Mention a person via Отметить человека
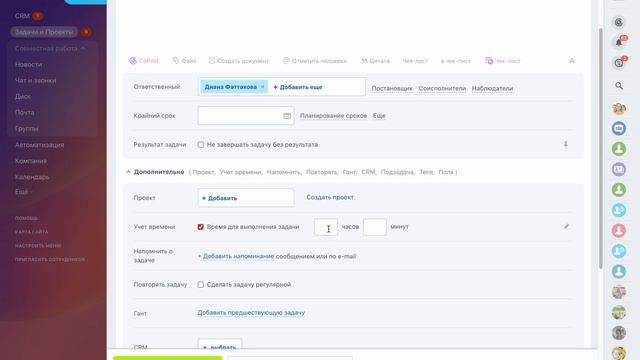 (x=315, y=61)
